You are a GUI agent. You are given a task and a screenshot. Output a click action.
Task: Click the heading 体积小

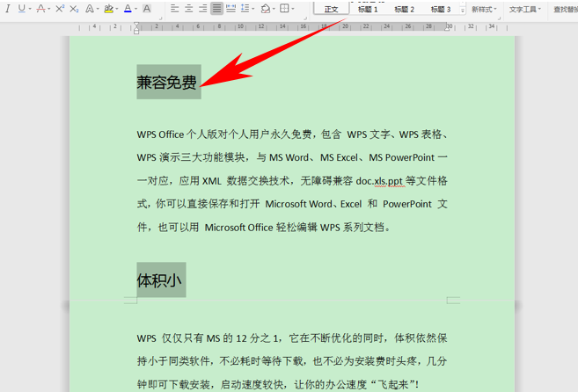coord(159,280)
